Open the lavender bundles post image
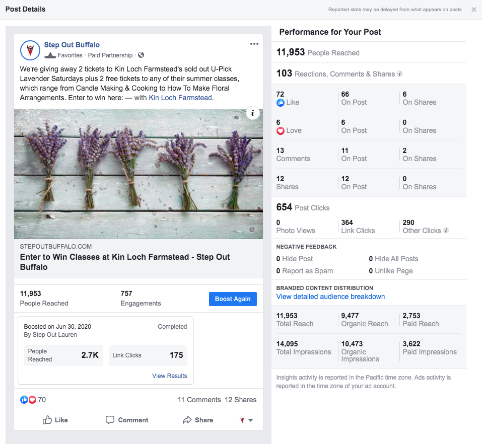 [x=139, y=174]
